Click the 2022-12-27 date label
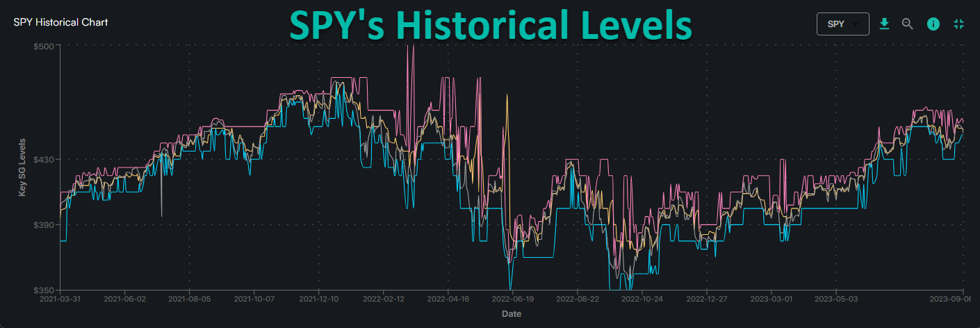980x328 pixels. [x=706, y=300]
